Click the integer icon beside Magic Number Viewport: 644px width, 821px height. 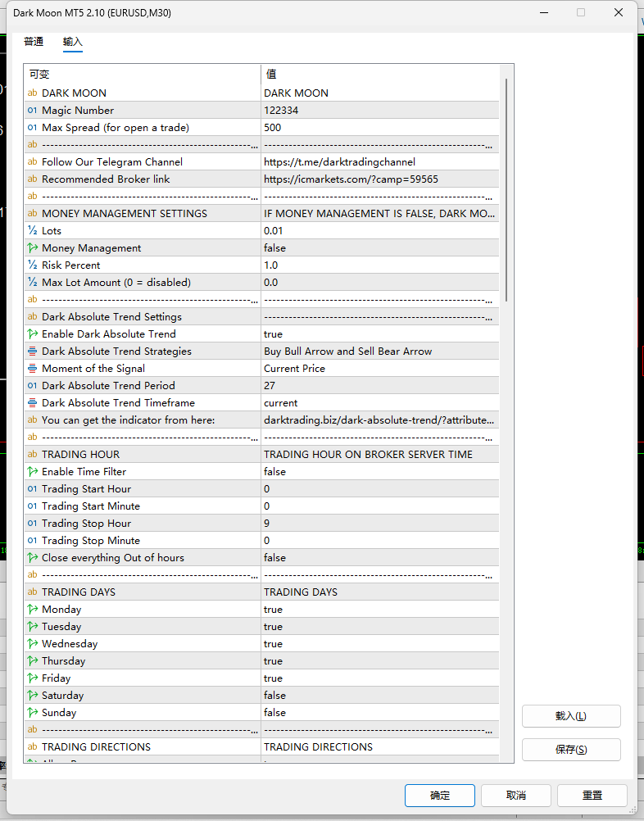pos(33,111)
